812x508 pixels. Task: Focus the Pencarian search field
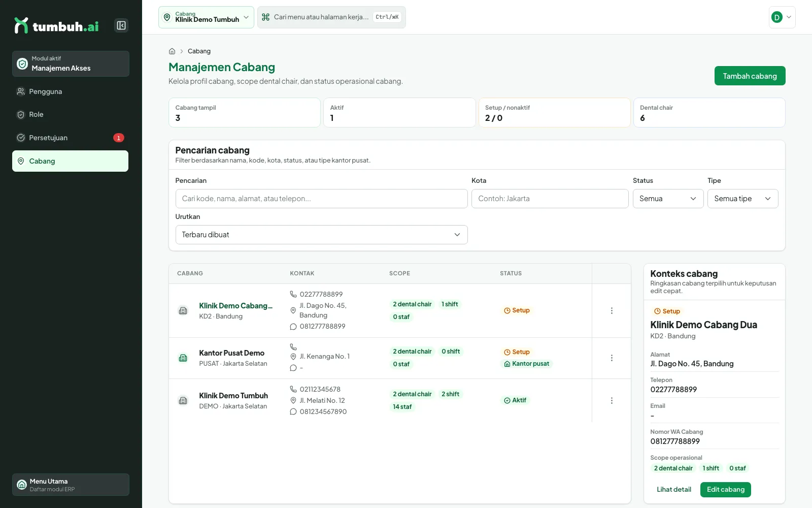[x=321, y=199]
